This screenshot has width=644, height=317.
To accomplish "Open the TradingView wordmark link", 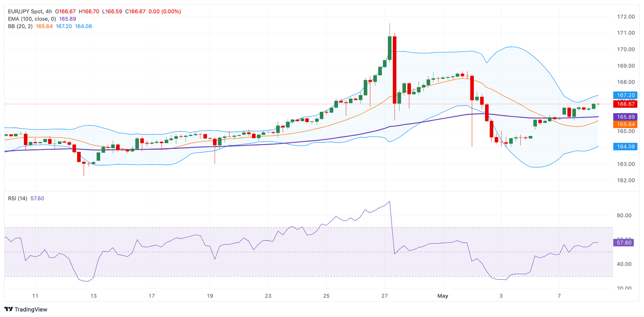I will point(31,309).
